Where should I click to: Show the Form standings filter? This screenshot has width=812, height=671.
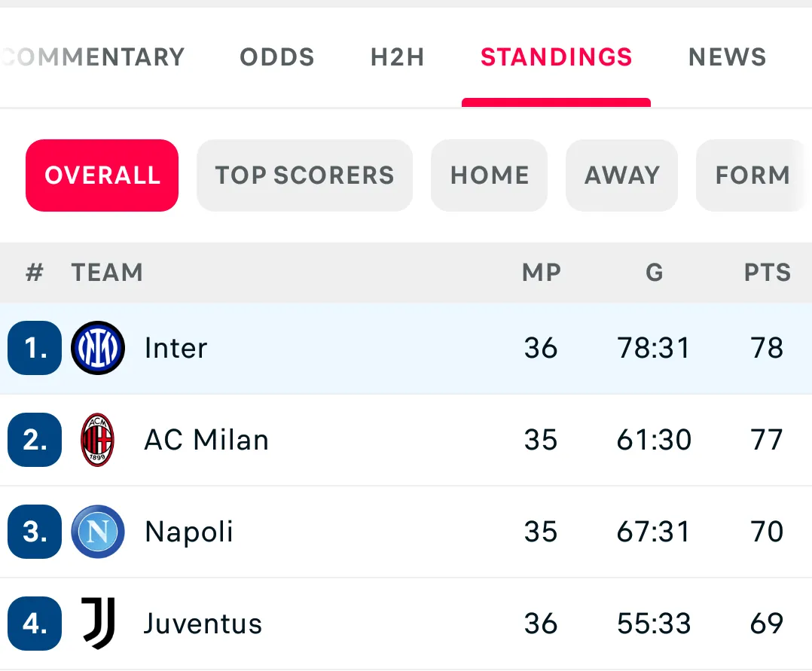click(752, 175)
